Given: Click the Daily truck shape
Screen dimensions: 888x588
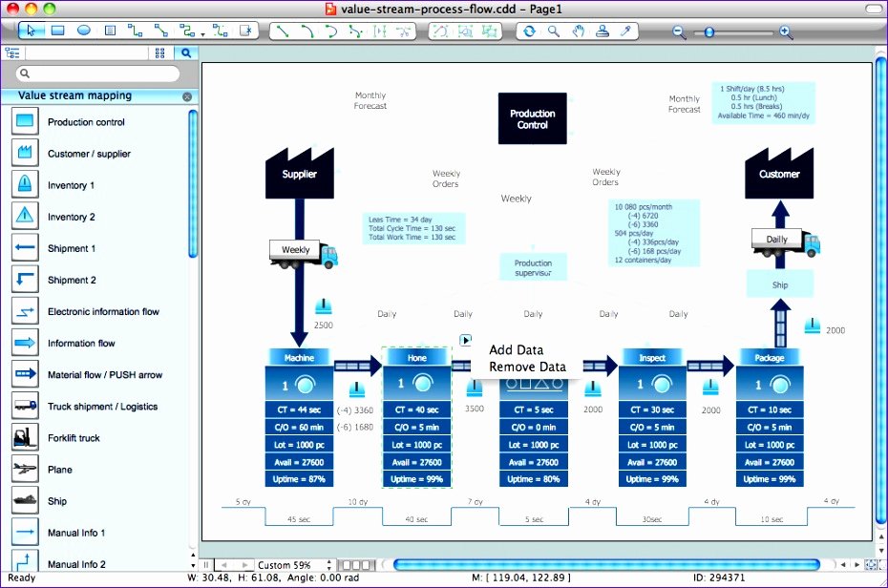Looking at the screenshot, I should (x=786, y=242).
